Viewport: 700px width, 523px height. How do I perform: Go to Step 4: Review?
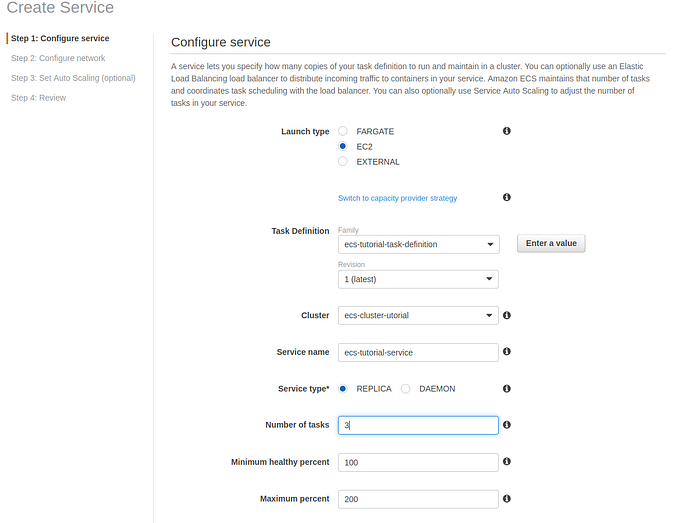pyautogui.click(x=38, y=98)
